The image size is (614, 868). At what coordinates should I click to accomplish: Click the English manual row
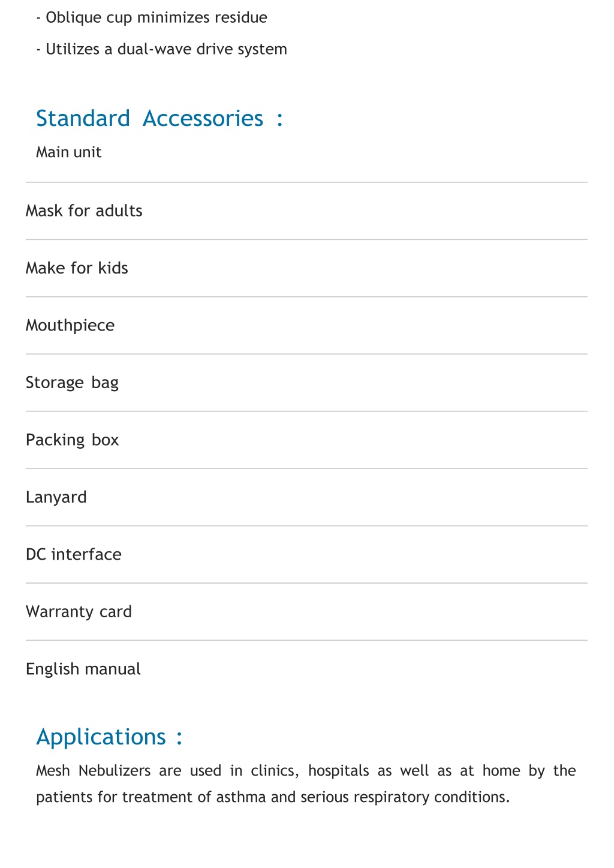(306, 669)
